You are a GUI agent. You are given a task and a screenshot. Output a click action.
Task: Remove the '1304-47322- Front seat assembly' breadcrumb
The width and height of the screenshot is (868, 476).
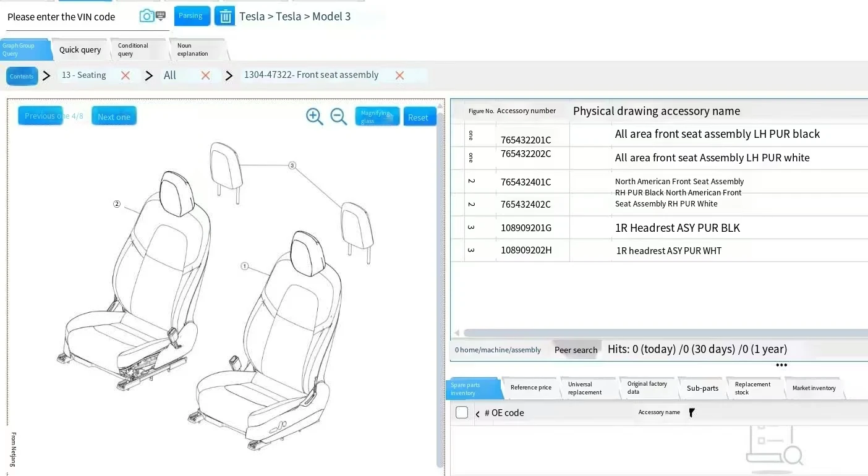(400, 75)
